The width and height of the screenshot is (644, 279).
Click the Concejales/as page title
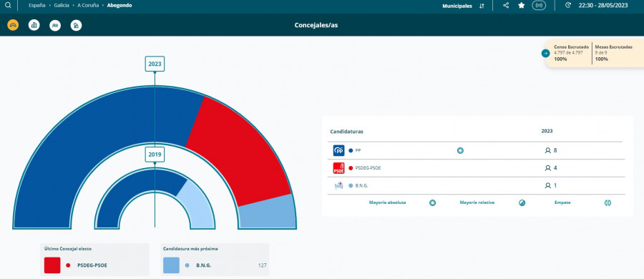click(316, 25)
